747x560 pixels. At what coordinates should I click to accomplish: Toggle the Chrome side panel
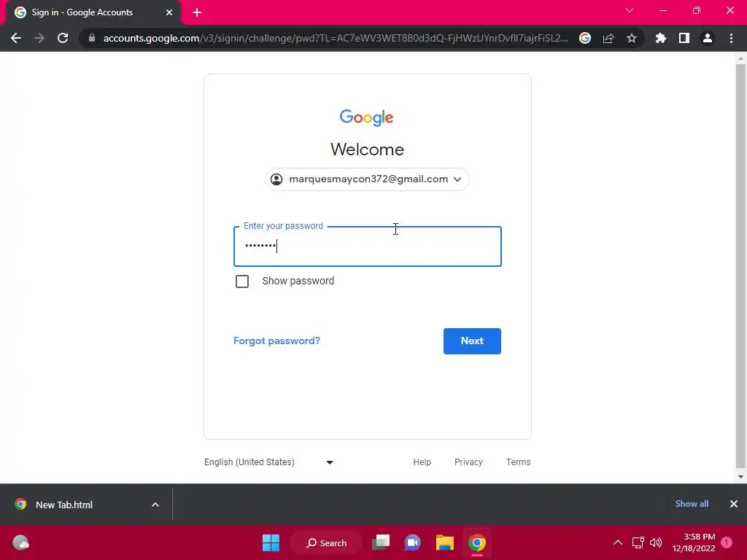[x=684, y=38]
